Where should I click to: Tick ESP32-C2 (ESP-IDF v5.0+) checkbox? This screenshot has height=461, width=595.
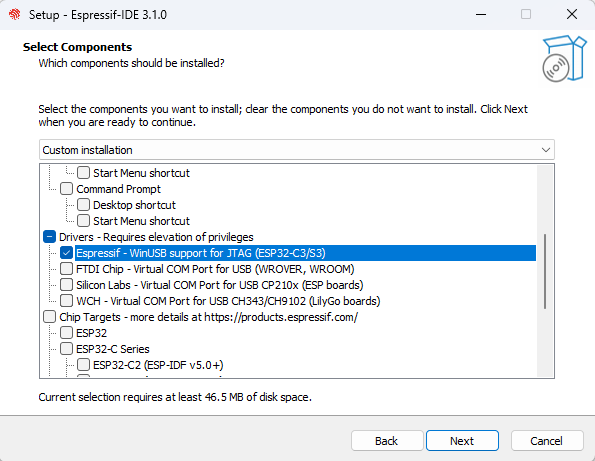tap(83, 365)
